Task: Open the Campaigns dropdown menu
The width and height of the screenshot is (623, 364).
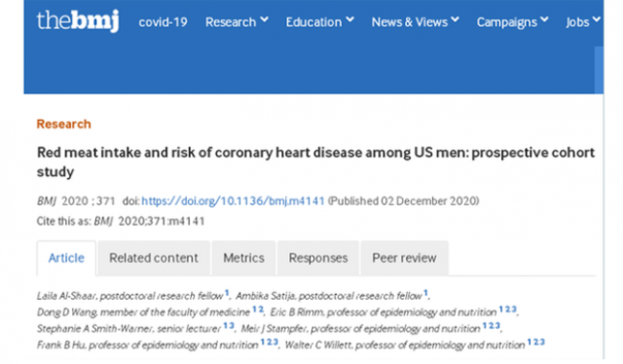Action: coord(513,22)
